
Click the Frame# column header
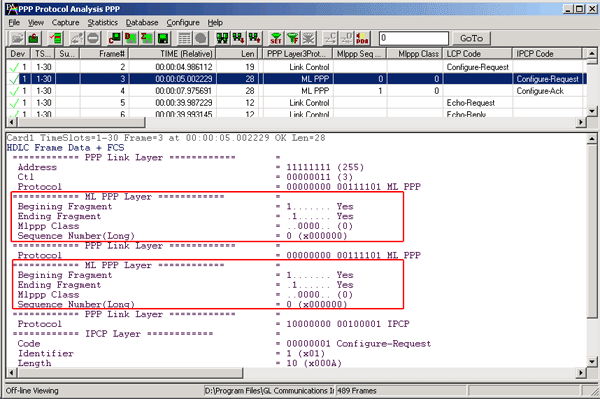(x=104, y=54)
